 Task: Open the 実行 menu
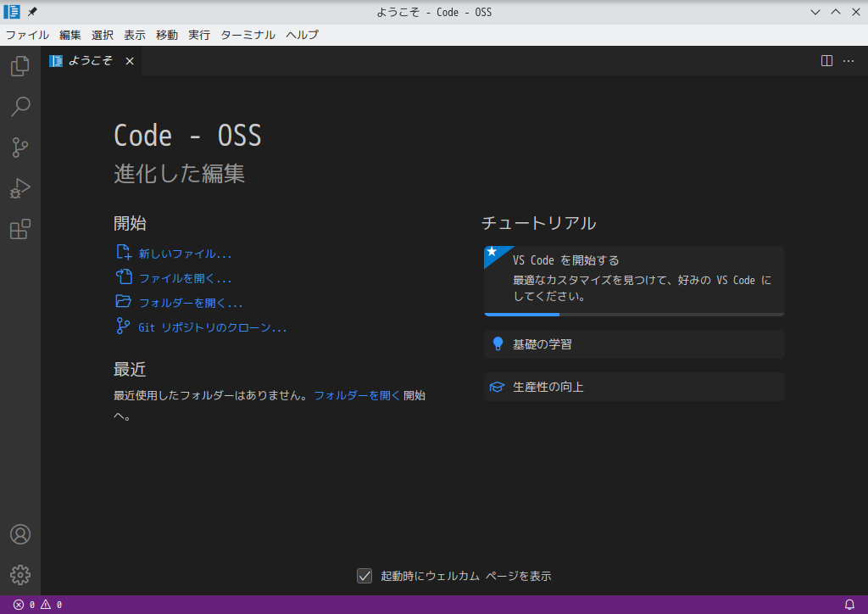click(x=198, y=35)
